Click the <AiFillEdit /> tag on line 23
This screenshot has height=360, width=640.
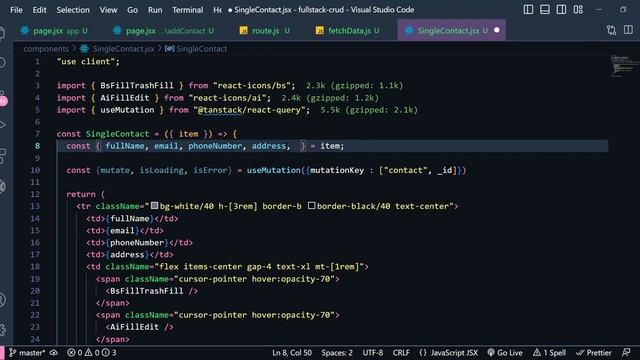[x=139, y=327]
